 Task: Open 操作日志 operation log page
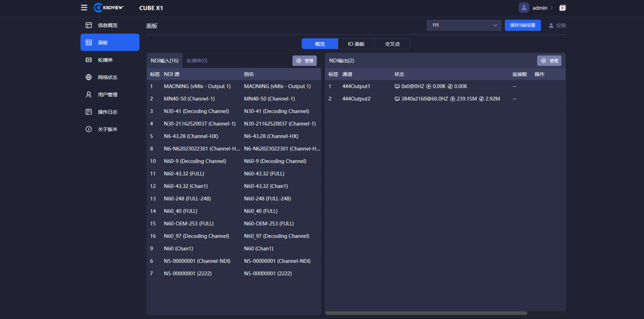(107, 112)
